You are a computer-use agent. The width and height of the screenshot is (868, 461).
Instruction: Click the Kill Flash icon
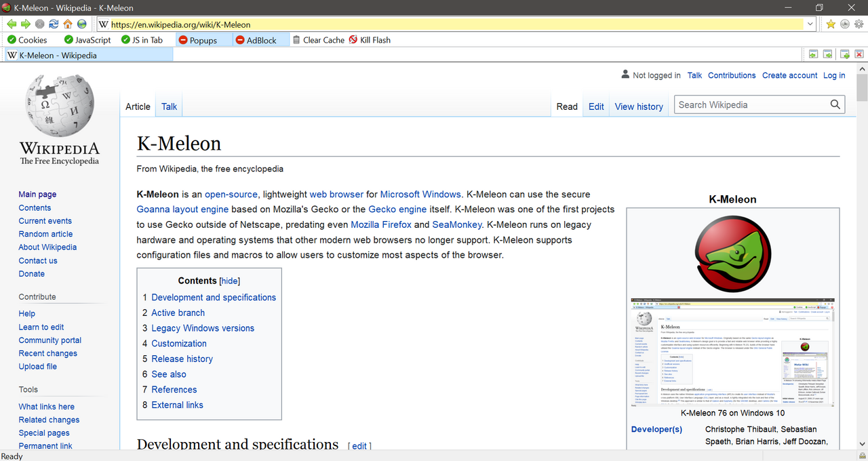353,40
